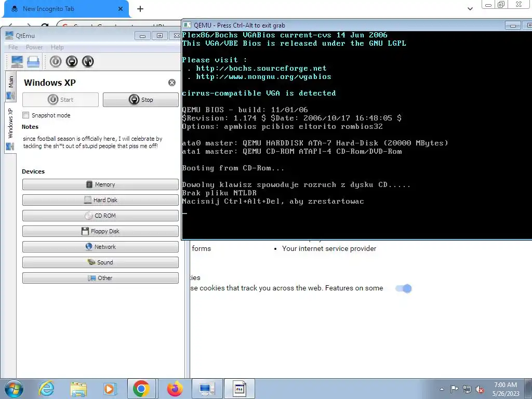Open Chrome tab search dropdown chevron
This screenshot has width=532, height=399.
point(470,9)
